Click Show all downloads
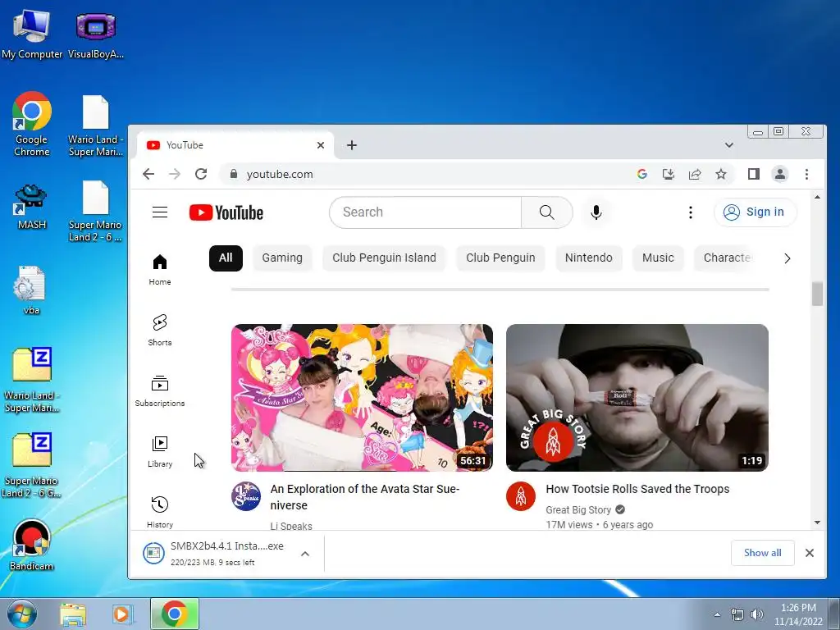This screenshot has height=630, width=840. point(762,553)
